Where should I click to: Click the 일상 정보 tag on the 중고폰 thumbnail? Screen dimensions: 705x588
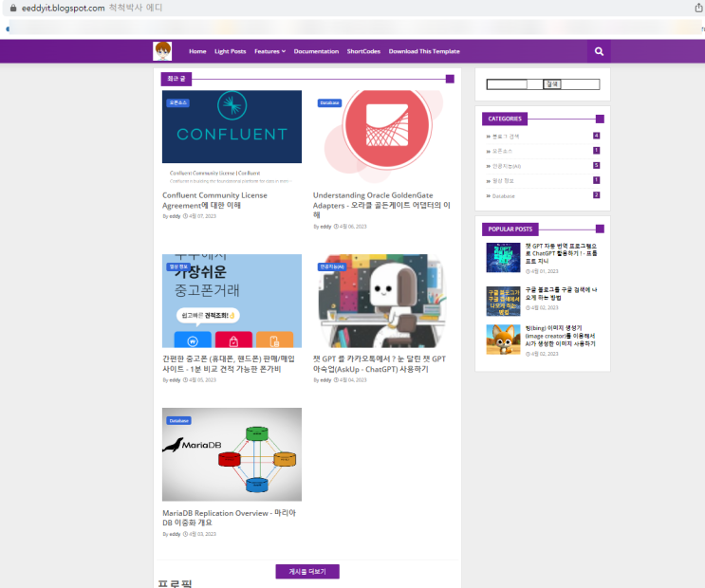[178, 266]
